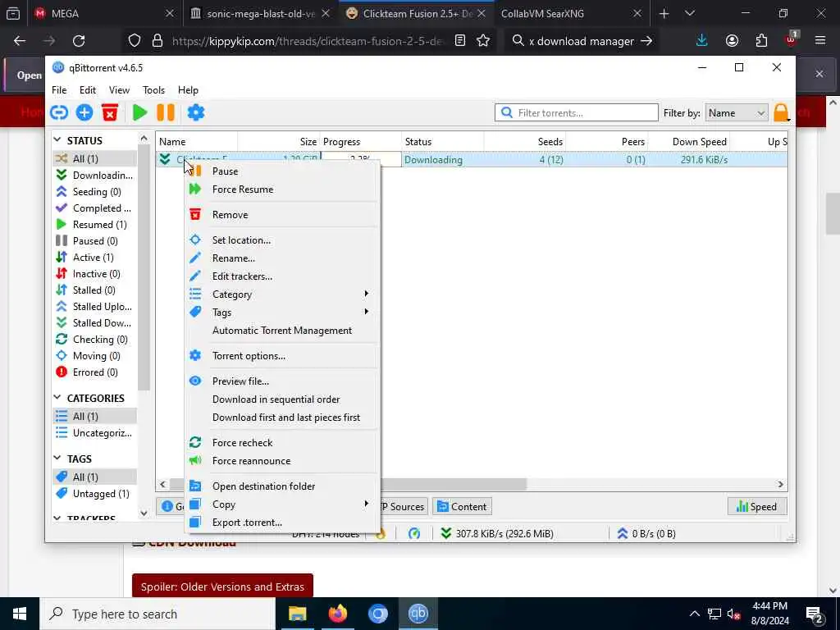Select Stalled (0) status filter
840x630 pixels.
pos(95,290)
